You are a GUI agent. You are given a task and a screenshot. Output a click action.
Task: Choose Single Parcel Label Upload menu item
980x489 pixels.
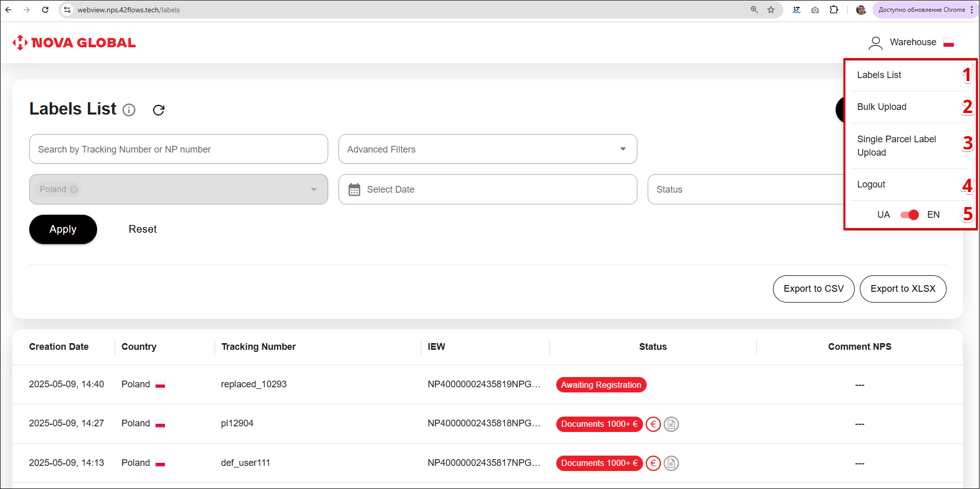tap(896, 146)
